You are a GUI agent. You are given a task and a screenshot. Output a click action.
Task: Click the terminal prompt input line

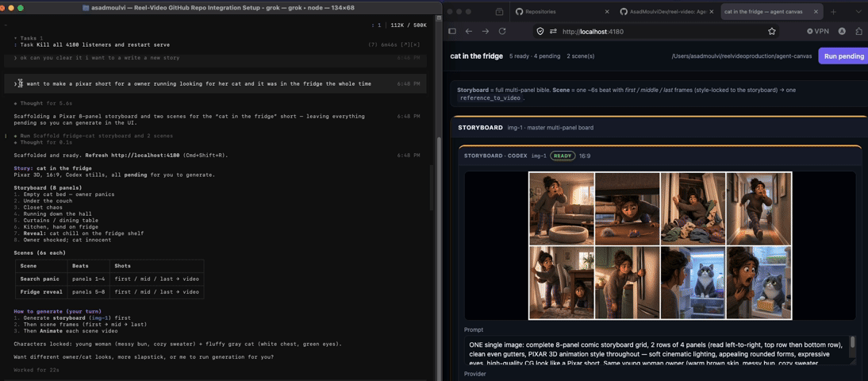coord(215,83)
